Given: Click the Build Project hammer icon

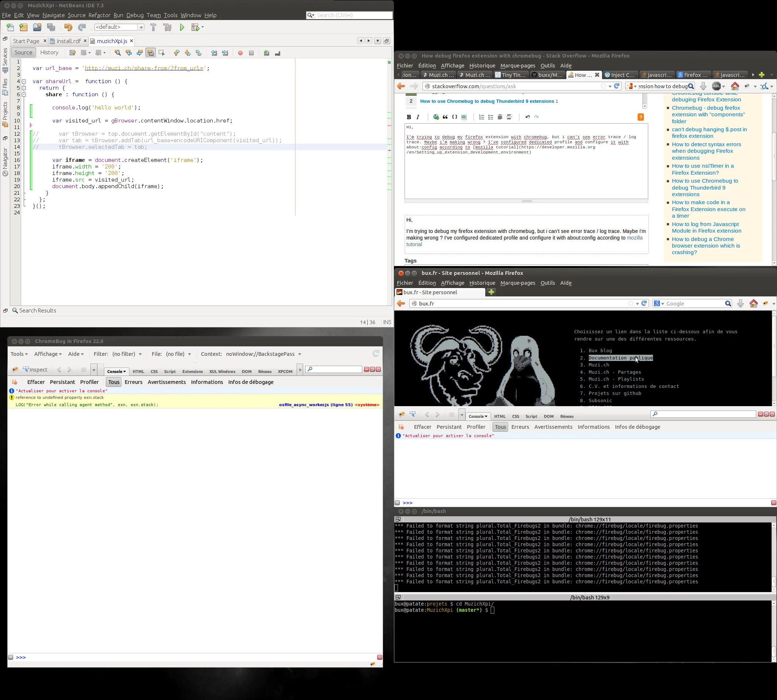Looking at the screenshot, I should (x=153, y=27).
